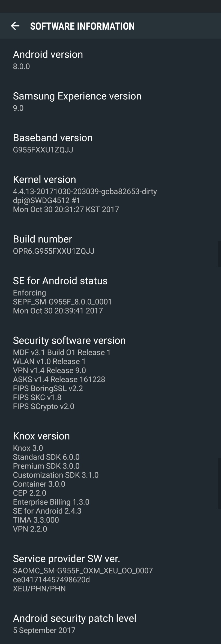The height and width of the screenshot is (644, 221).
Task: Tap the 5 September 2017 patch date
Action: click(x=44, y=630)
